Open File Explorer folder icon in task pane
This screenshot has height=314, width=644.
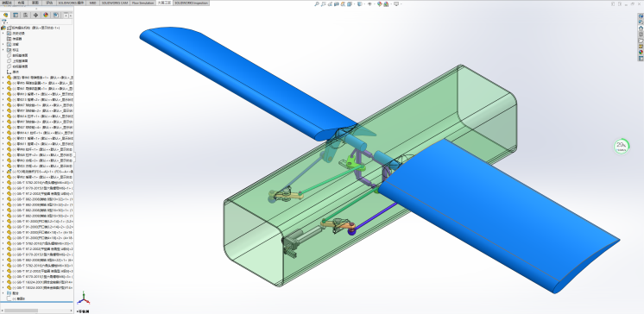(x=641, y=41)
